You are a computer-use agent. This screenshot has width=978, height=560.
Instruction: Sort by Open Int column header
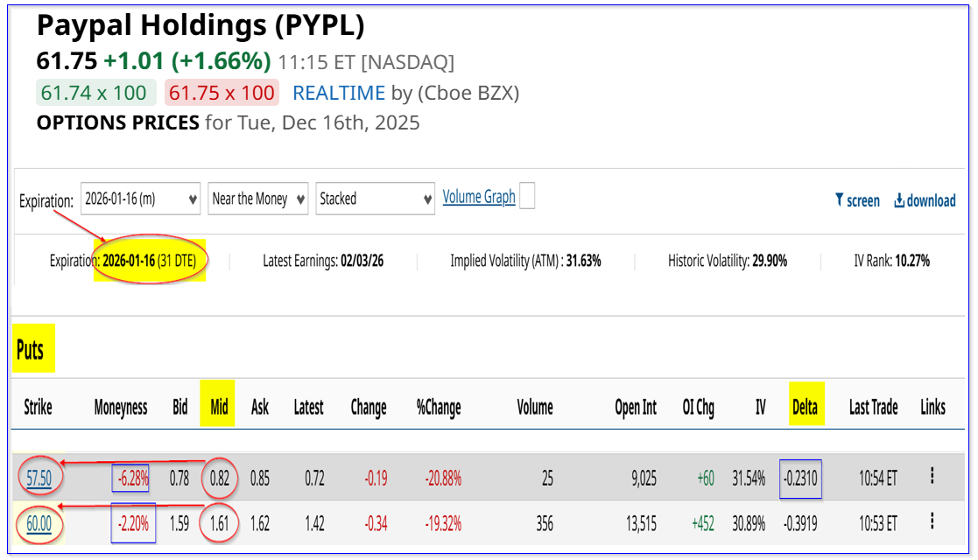click(x=636, y=407)
